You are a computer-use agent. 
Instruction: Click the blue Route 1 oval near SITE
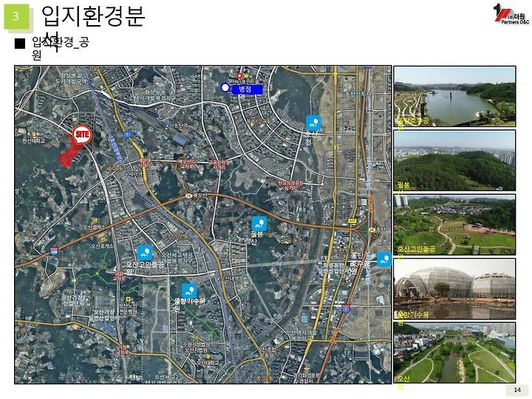coord(127,134)
